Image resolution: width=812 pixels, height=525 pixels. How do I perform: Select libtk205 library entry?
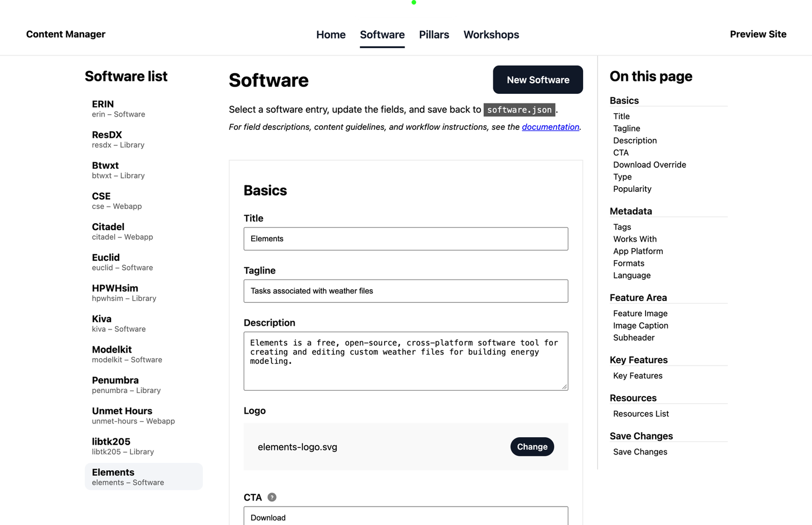click(x=144, y=446)
